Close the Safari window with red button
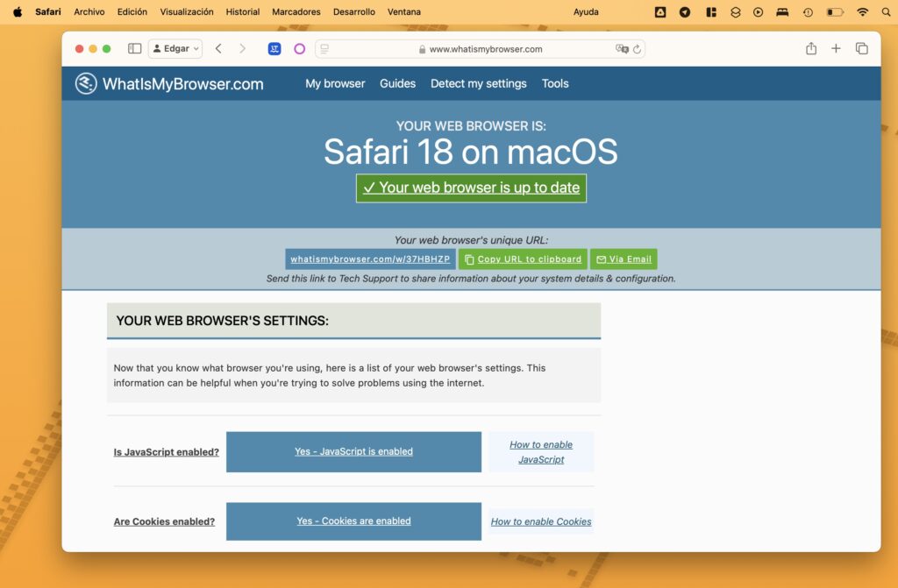The image size is (898, 588). pyautogui.click(x=80, y=49)
